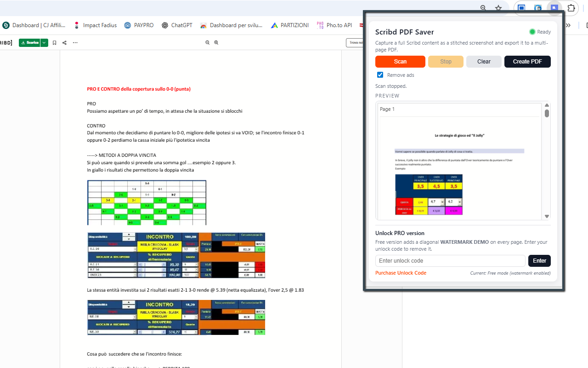588x368 pixels.
Task: Click the three-dot more options icon
Action: 75,42
